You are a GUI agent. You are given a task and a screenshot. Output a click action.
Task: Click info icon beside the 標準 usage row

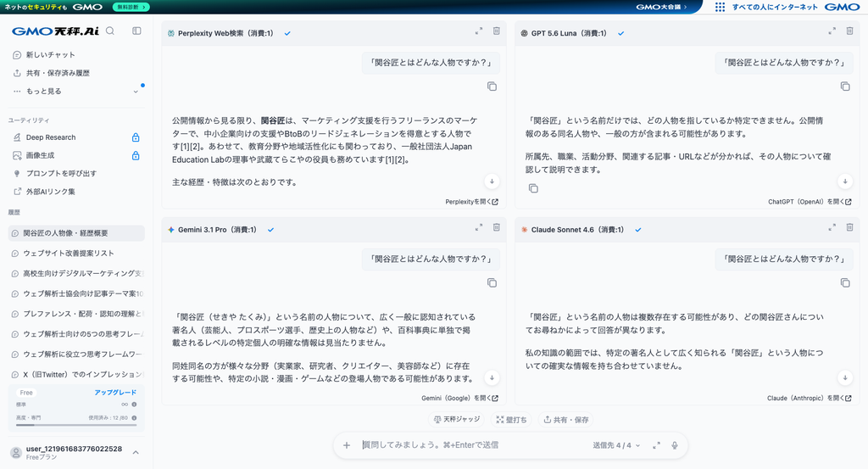(x=134, y=405)
